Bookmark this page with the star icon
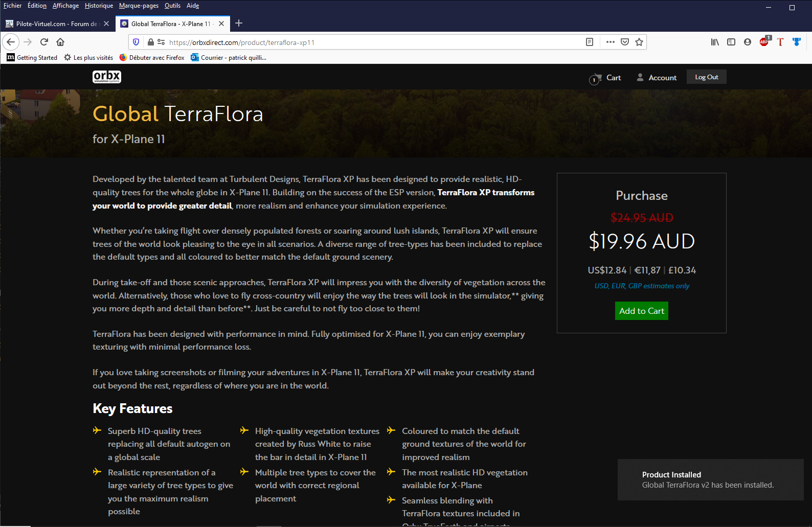Viewport: 812px width, 527px height. click(x=639, y=42)
